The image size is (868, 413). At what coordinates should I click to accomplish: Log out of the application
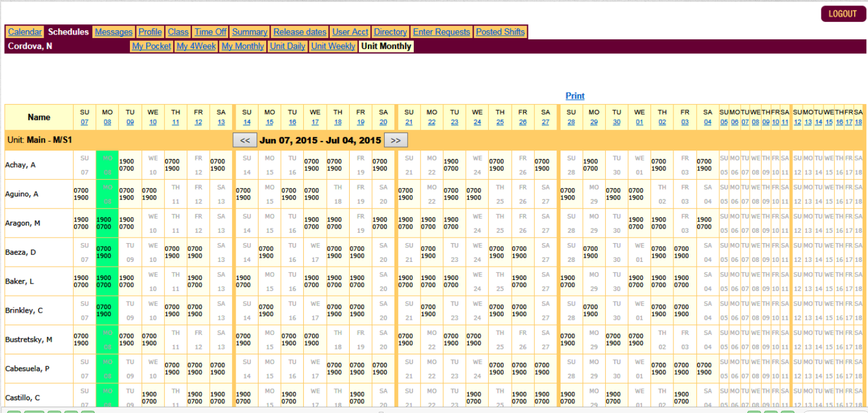(843, 13)
